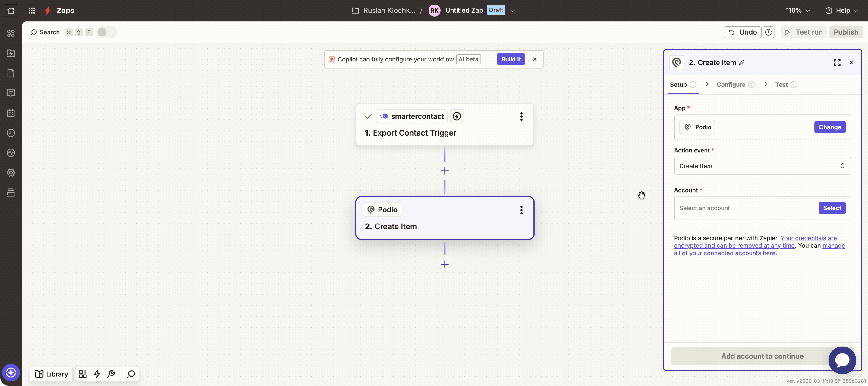
Task: Open the Copilot icon beside the Undo button
Action: tap(769, 32)
